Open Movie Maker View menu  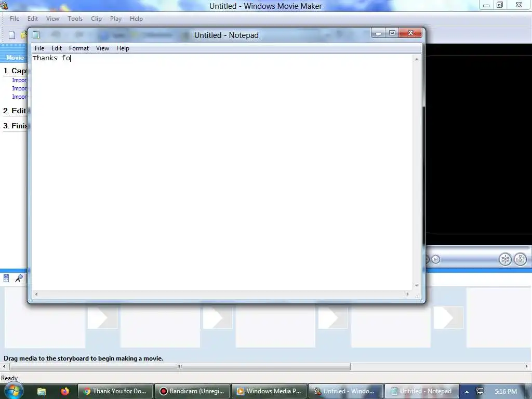[x=52, y=19]
